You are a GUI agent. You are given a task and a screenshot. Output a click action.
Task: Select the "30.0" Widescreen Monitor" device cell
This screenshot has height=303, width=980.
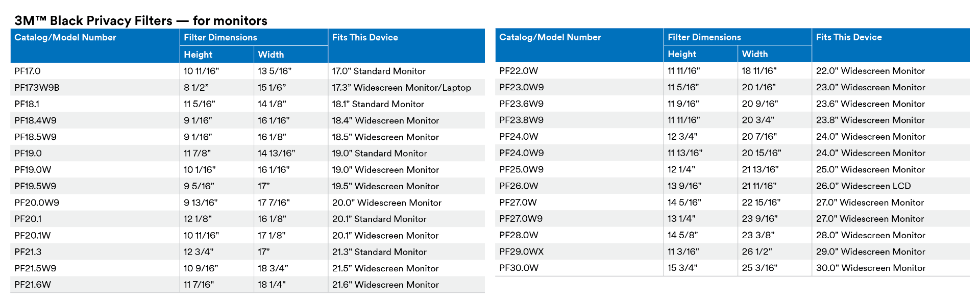tap(870, 268)
